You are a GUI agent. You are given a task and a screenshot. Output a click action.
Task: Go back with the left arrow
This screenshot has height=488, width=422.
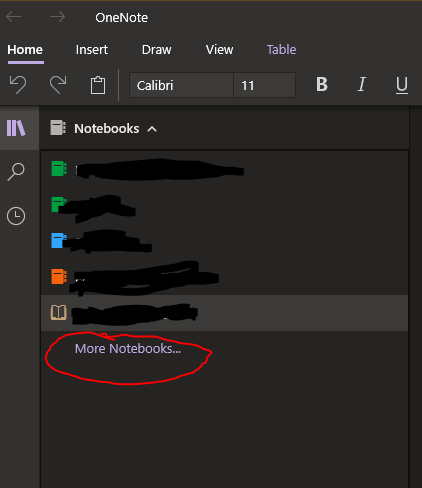[14, 17]
